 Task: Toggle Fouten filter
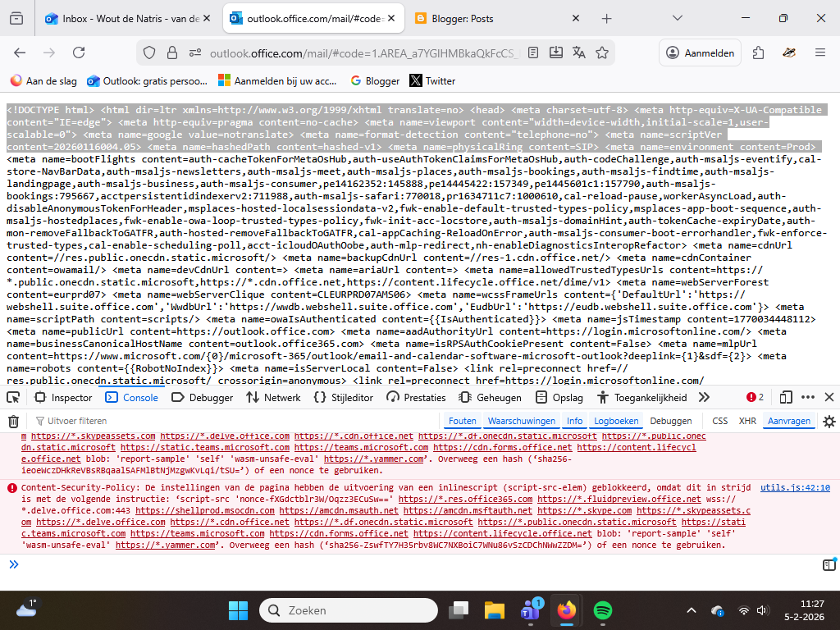[462, 421]
